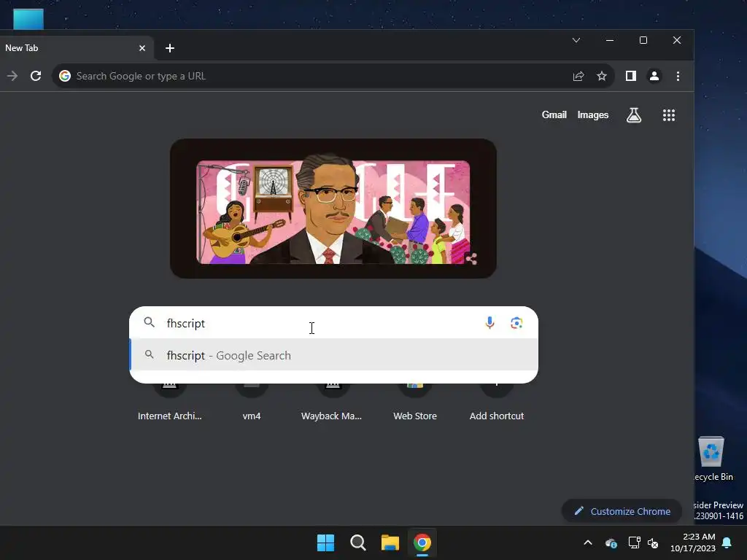The image size is (747, 560).
Task: Minimize the Chrome window
Action: 610,40
